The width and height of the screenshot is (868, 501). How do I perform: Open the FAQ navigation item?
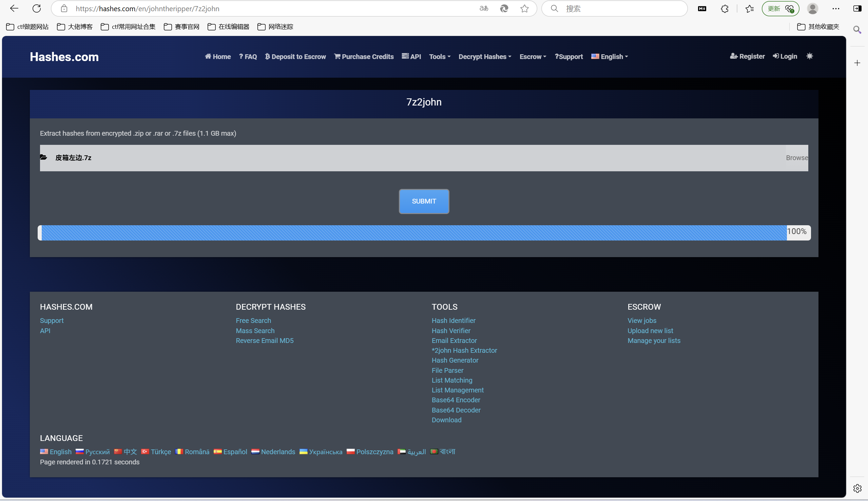(x=248, y=56)
